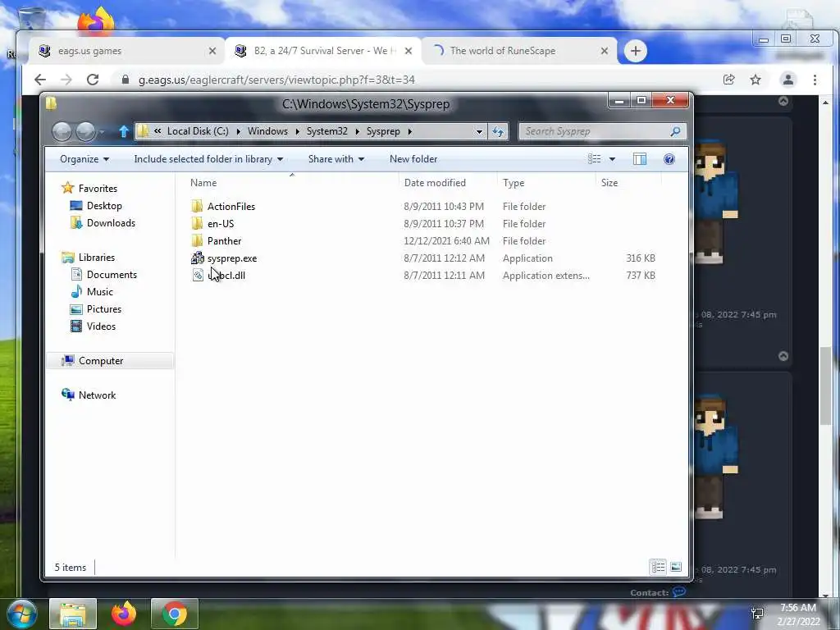Click Windows Explorer taskbar button

73,614
